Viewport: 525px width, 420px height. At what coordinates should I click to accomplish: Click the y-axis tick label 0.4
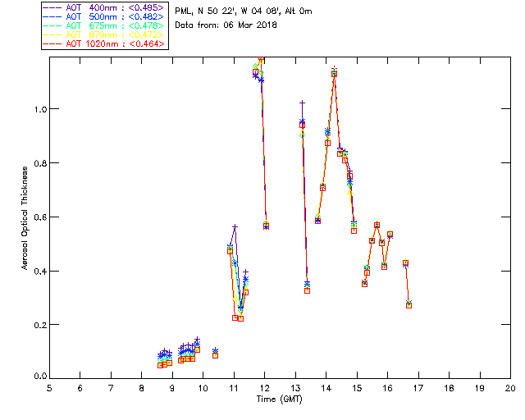click(40, 271)
